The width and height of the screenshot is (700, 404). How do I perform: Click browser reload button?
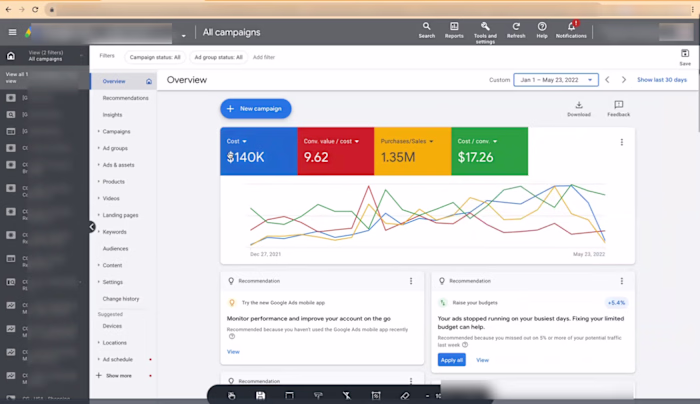(x=35, y=9)
